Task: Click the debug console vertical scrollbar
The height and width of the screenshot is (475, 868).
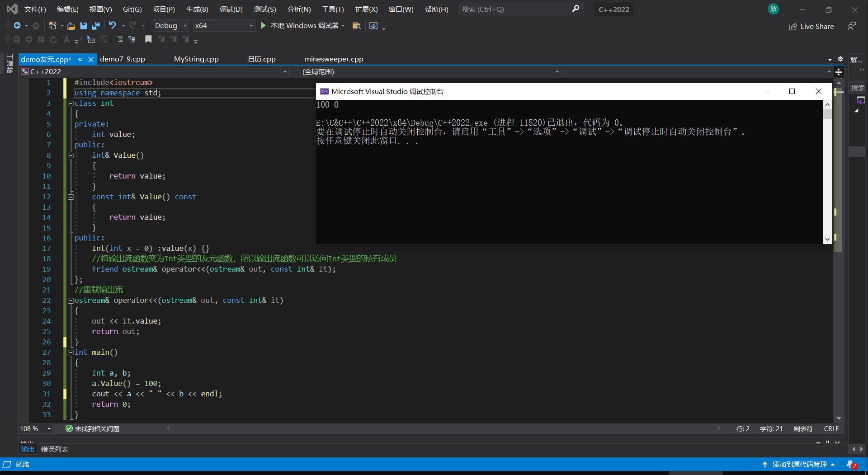Action: [x=827, y=172]
